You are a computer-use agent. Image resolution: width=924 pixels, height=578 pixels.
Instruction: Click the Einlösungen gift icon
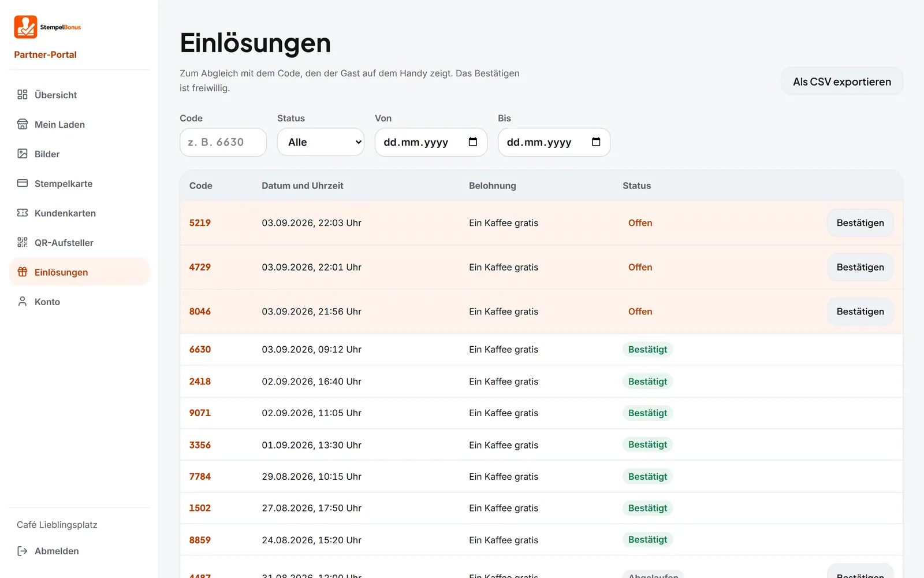23,272
